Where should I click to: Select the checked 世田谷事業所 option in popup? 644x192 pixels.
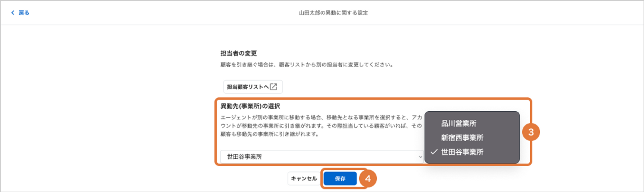[x=462, y=152]
